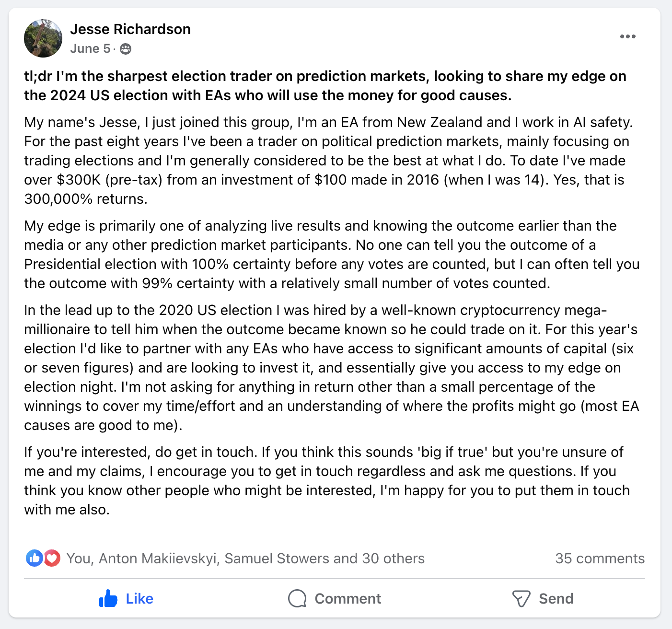Click the bold tl;dr headline text
This screenshot has width=672, height=629.
[325, 86]
